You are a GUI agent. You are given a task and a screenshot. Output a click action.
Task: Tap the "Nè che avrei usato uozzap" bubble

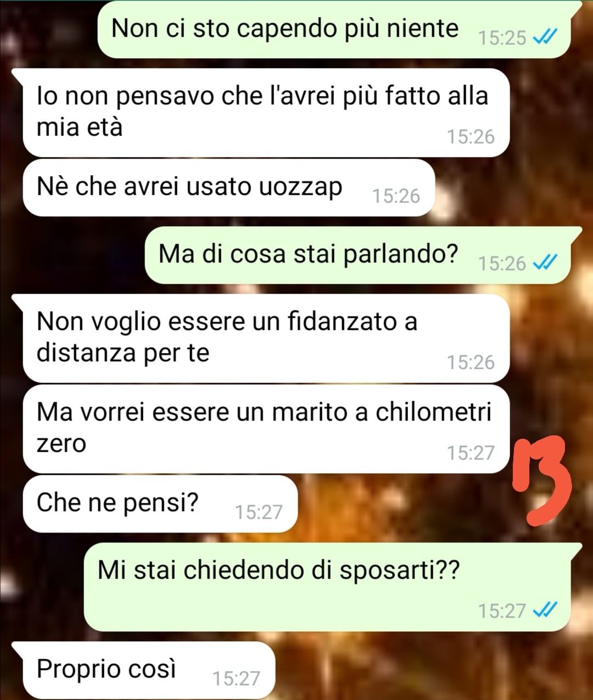click(x=229, y=188)
